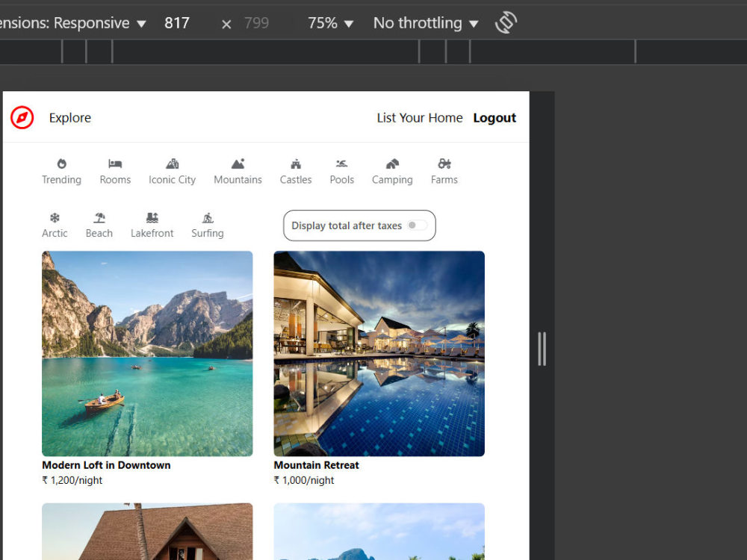Select the Camping tent icon
747x560 pixels.
coord(392,164)
